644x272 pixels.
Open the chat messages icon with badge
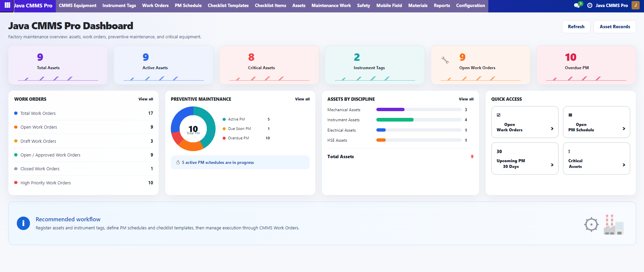click(x=577, y=5)
